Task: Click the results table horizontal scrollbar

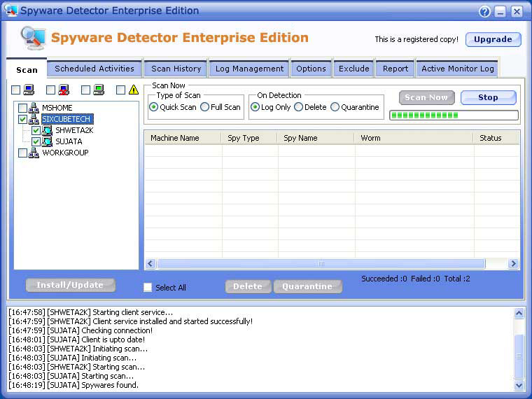Action: click(x=321, y=264)
